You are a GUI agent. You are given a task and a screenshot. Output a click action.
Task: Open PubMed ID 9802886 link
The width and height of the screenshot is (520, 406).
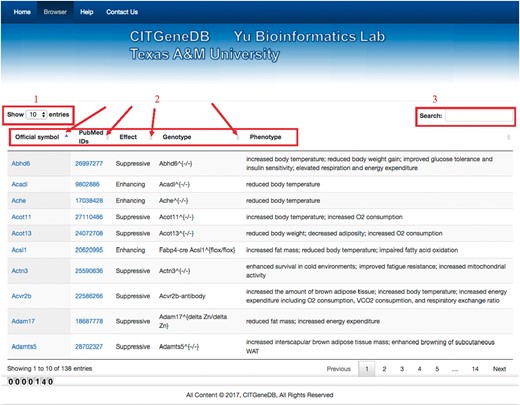(87, 184)
